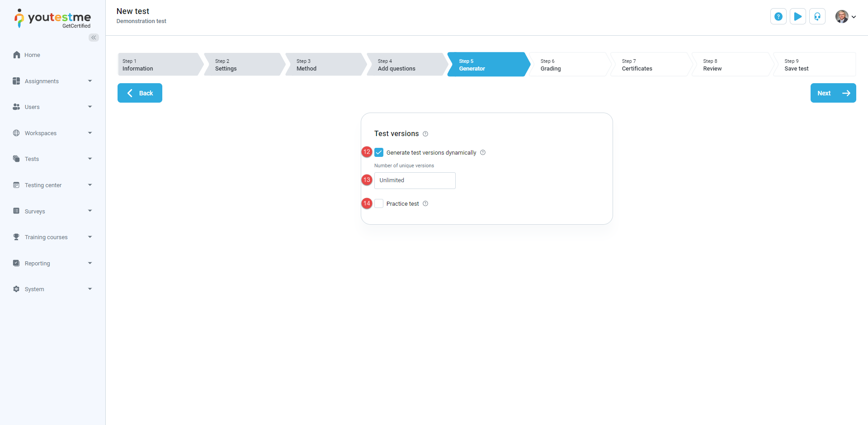
Task: Go to Step 9 Save test
Action: coord(814,64)
